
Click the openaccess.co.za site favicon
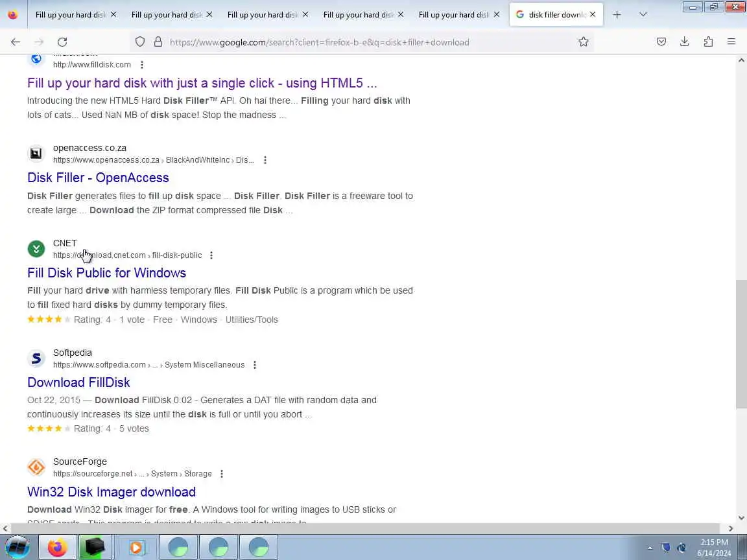pos(36,154)
